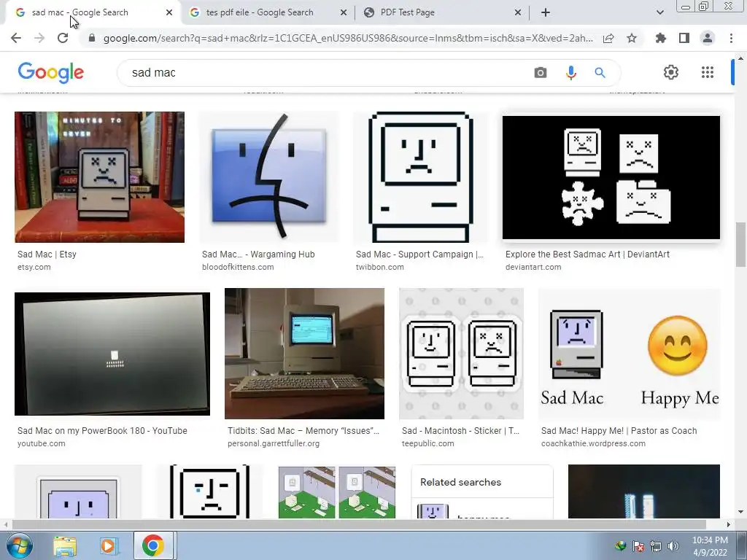Select the Etsy sad Mac figurine image
The height and width of the screenshot is (560, 747).
click(x=99, y=177)
